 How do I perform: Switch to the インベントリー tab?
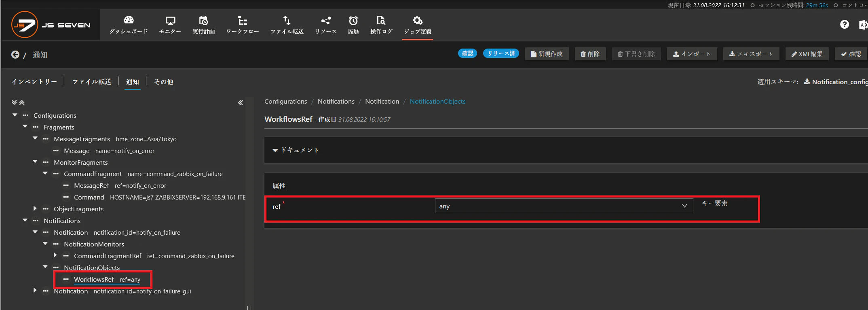34,82
